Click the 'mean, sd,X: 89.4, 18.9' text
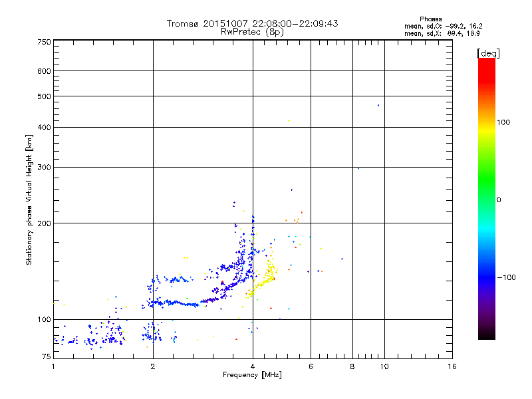 coord(442,33)
